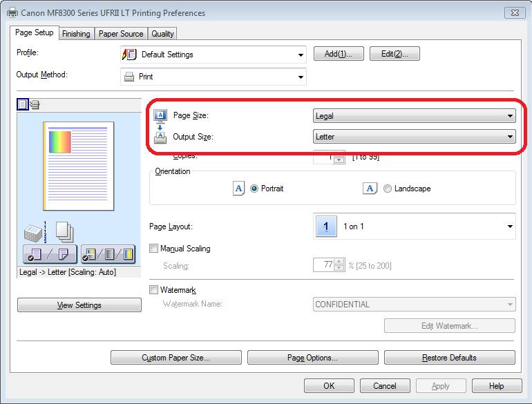Click the Print output method printer icon
The image size is (532, 404).
pyautogui.click(x=129, y=77)
